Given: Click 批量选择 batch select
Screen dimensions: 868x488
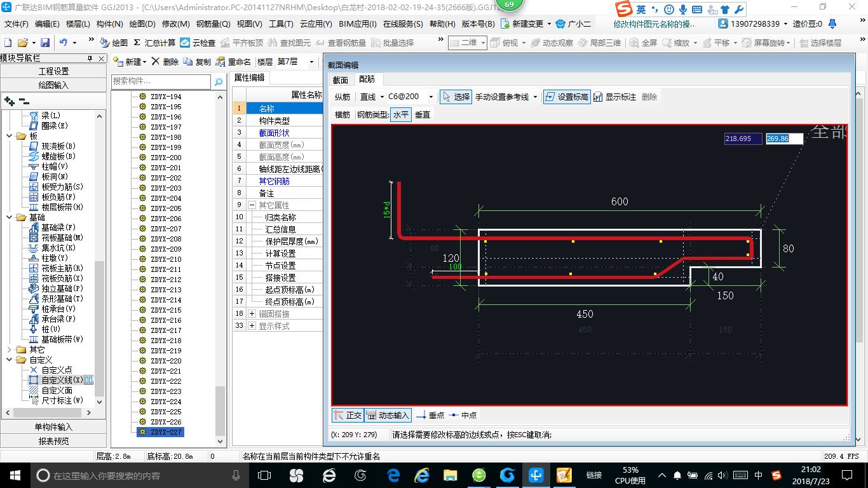Looking at the screenshot, I should (x=392, y=43).
